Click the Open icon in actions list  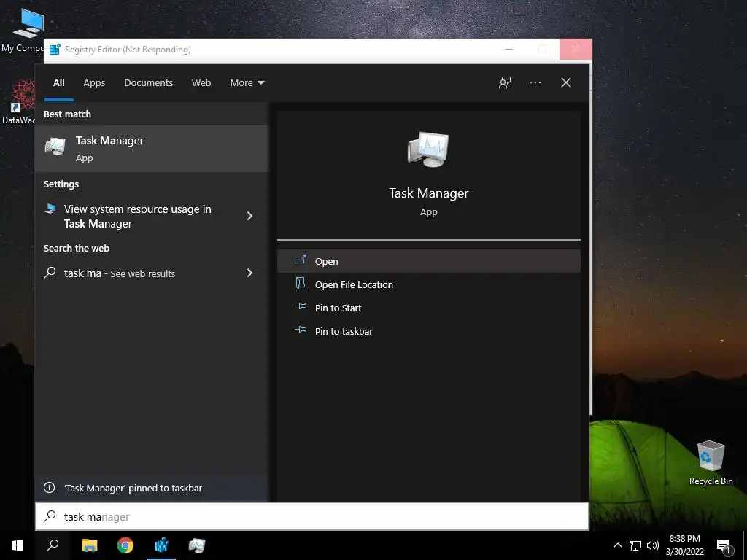click(x=300, y=260)
